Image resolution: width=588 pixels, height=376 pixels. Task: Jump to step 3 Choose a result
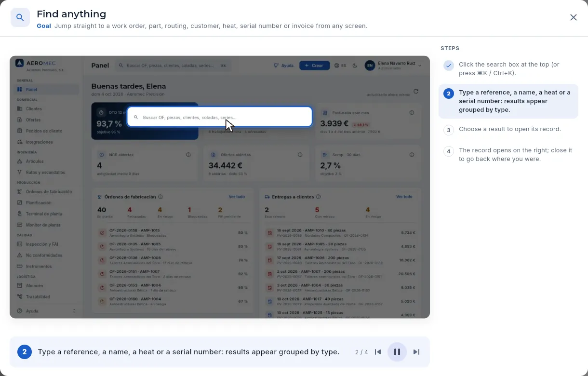coord(508,130)
